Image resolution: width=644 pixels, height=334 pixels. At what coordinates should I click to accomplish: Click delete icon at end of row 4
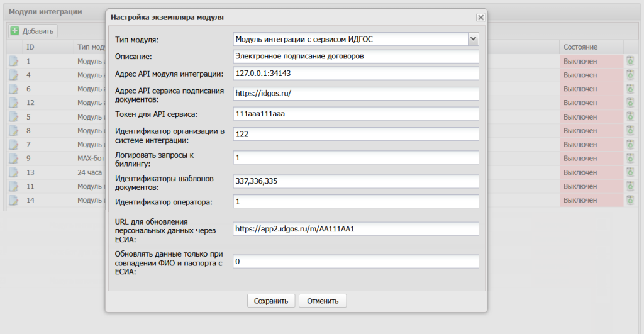(630, 75)
